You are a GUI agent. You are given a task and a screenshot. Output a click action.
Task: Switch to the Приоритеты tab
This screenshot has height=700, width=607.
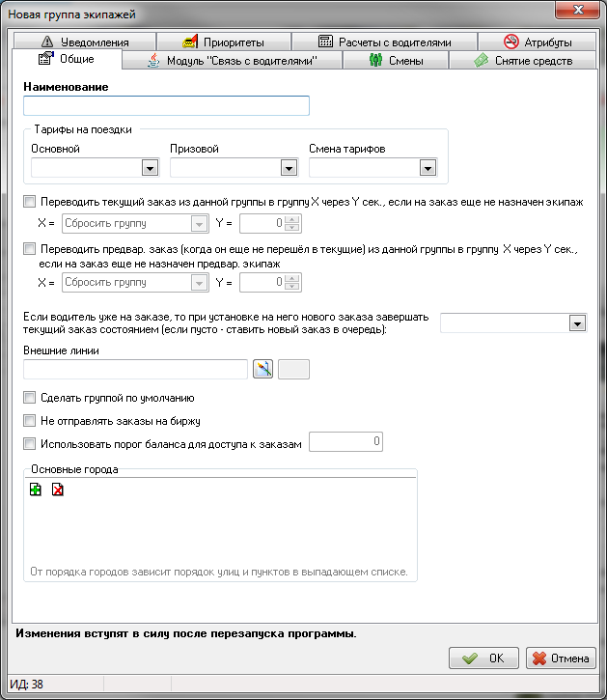pyautogui.click(x=224, y=42)
